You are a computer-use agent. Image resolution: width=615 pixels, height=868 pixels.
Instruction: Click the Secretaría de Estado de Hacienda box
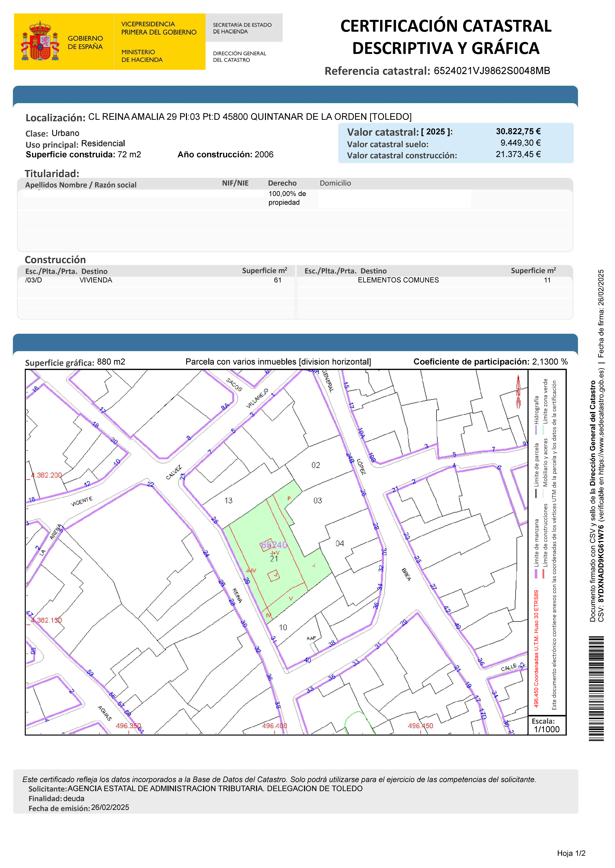click(244, 28)
